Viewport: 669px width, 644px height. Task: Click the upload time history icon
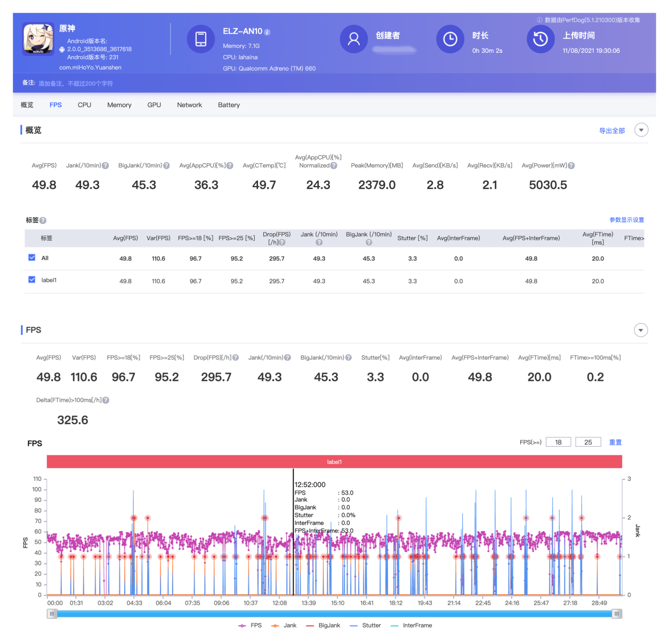541,39
